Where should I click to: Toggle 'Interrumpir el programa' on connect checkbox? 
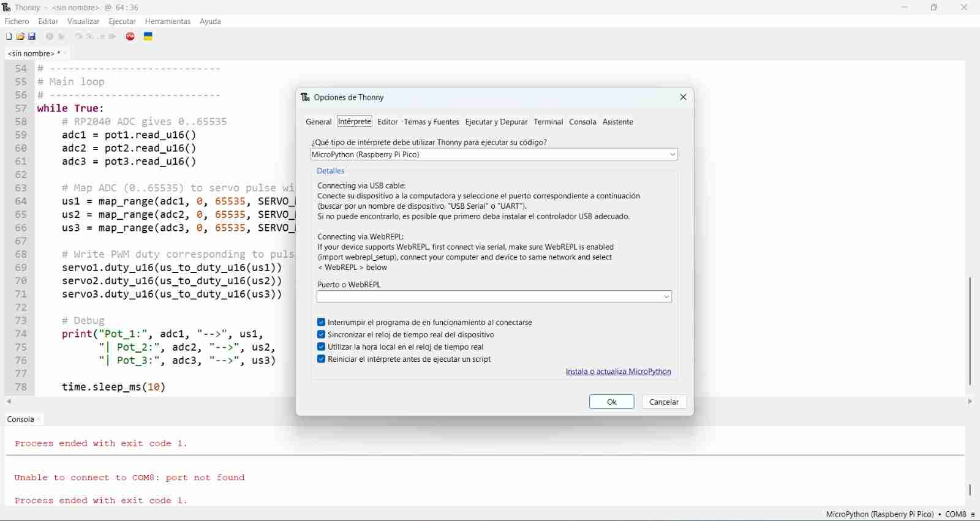click(x=321, y=322)
